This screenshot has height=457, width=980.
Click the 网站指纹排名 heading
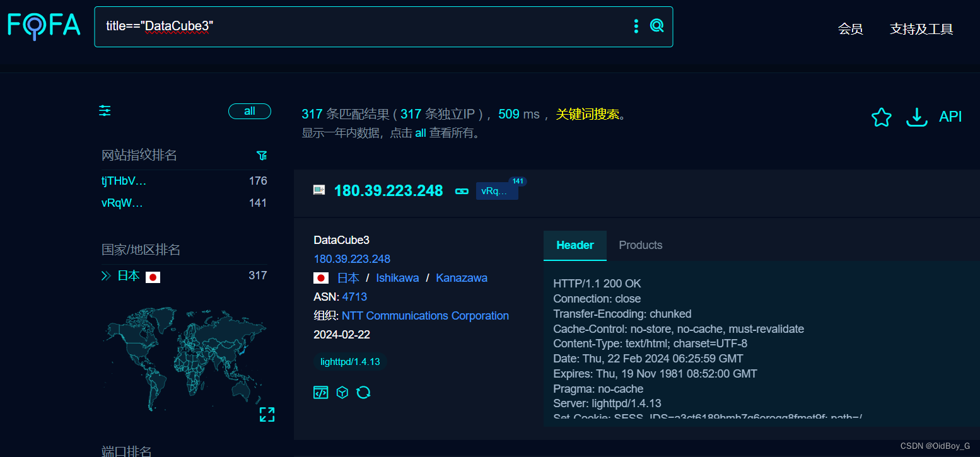coord(139,155)
